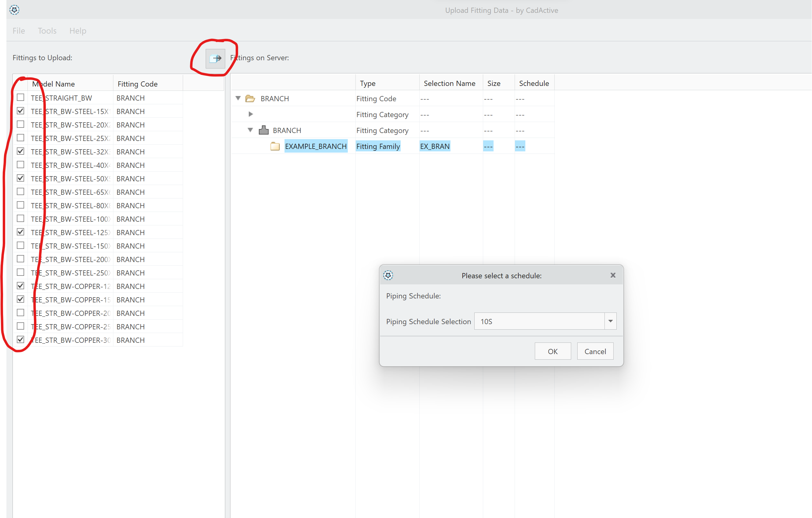
Task: Click the BRANCH fitting category icon
Action: click(x=263, y=130)
